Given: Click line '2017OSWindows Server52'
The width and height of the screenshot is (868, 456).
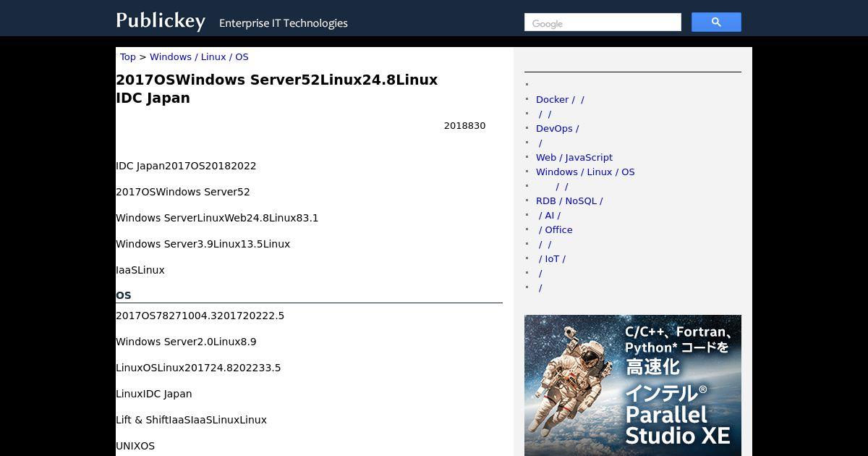Looking at the screenshot, I should pos(183,192).
